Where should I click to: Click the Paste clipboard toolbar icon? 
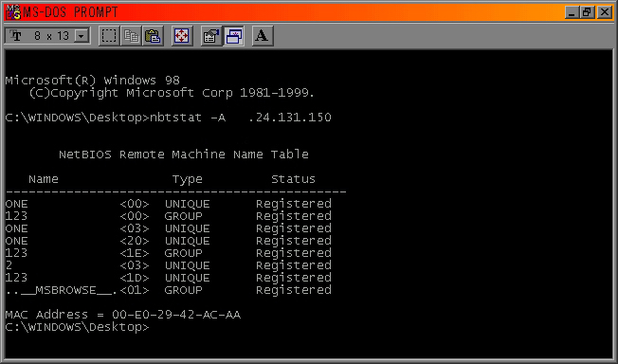click(153, 36)
